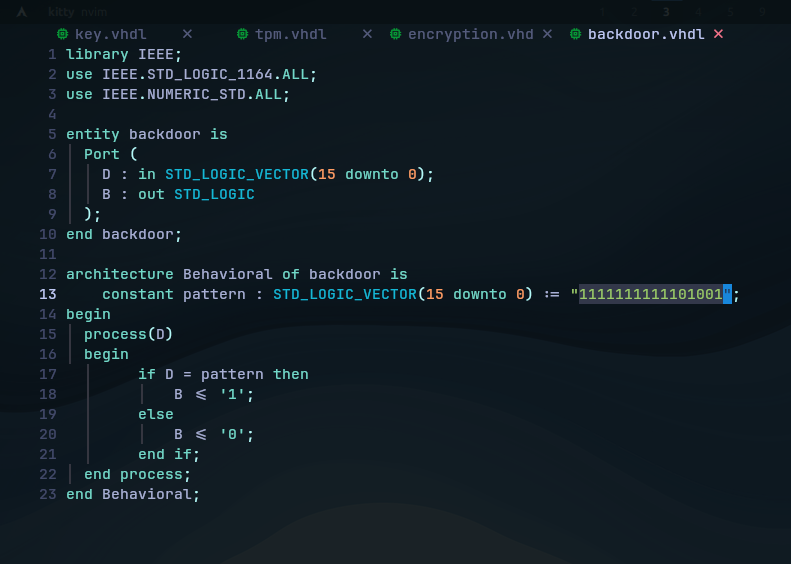The image size is (791, 564).
Task: Switch to the encryption.vhd tab
Action: [x=470, y=34]
